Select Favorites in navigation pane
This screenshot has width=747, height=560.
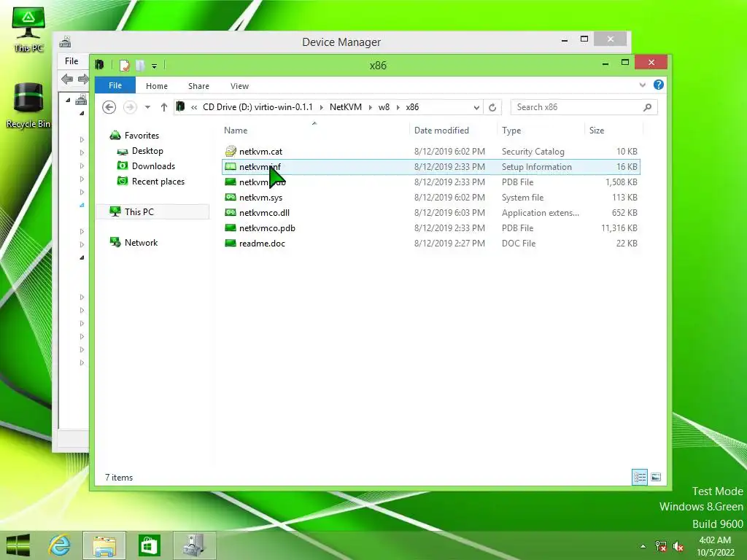pos(142,136)
